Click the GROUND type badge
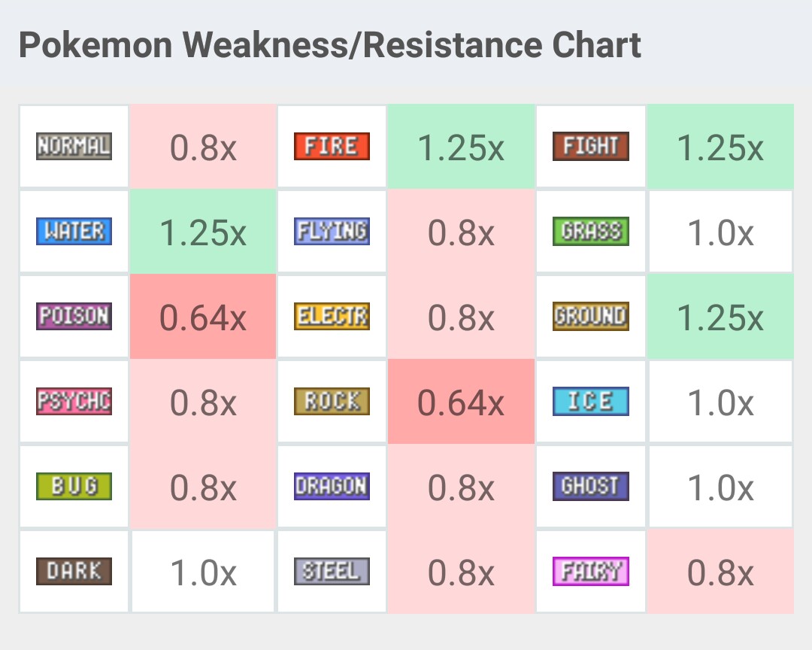The width and height of the screenshot is (812, 650). (x=590, y=316)
